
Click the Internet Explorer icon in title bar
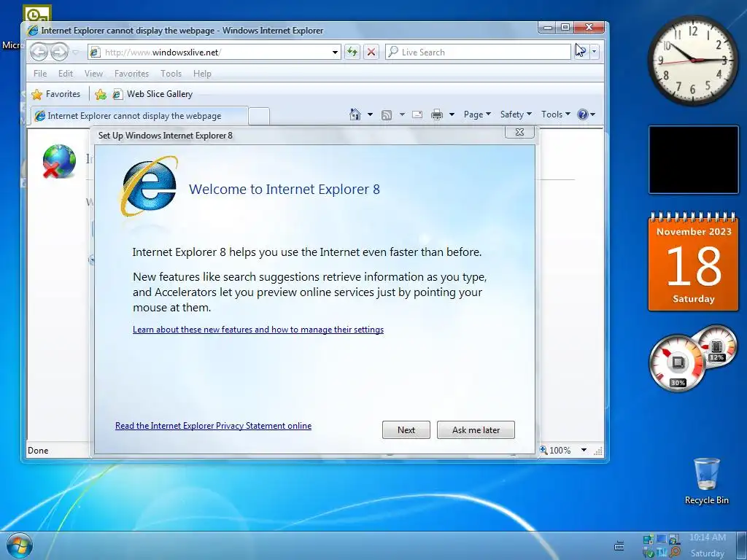32,31
